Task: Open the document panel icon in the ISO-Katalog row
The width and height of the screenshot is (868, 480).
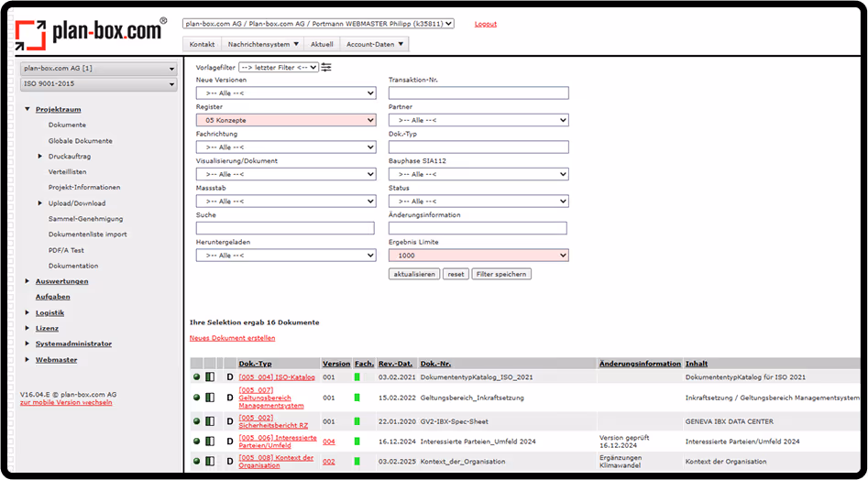Action: click(x=209, y=377)
